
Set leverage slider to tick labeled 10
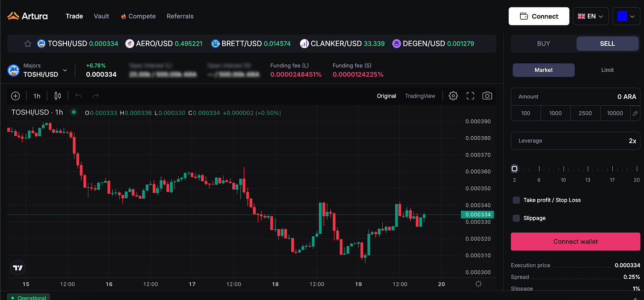563,170
